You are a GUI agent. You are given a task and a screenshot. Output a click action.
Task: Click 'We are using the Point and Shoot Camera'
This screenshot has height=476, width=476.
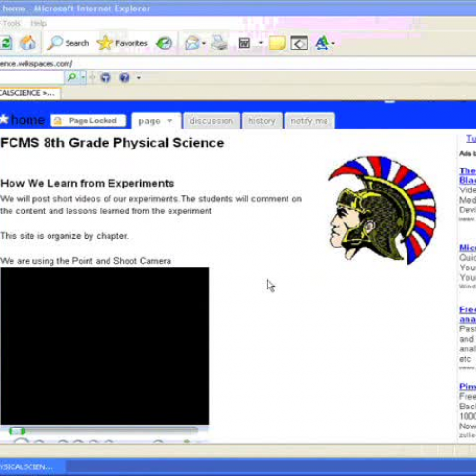(x=86, y=261)
